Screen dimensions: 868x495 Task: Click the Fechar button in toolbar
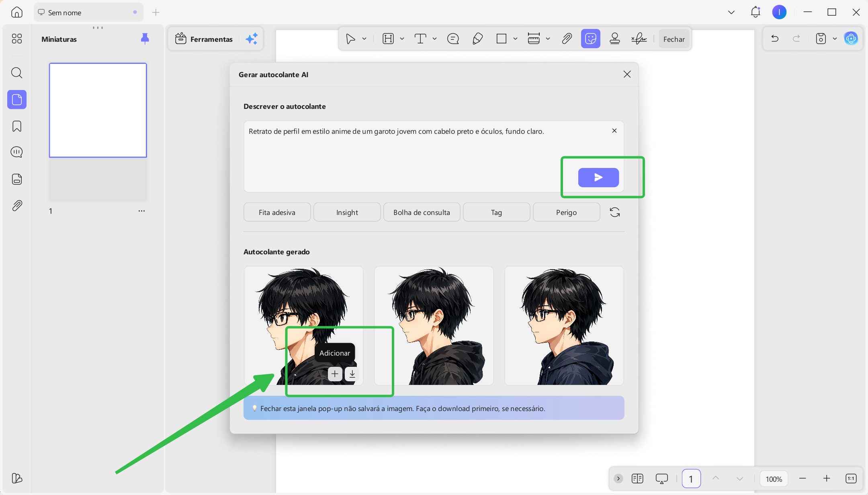tap(674, 39)
